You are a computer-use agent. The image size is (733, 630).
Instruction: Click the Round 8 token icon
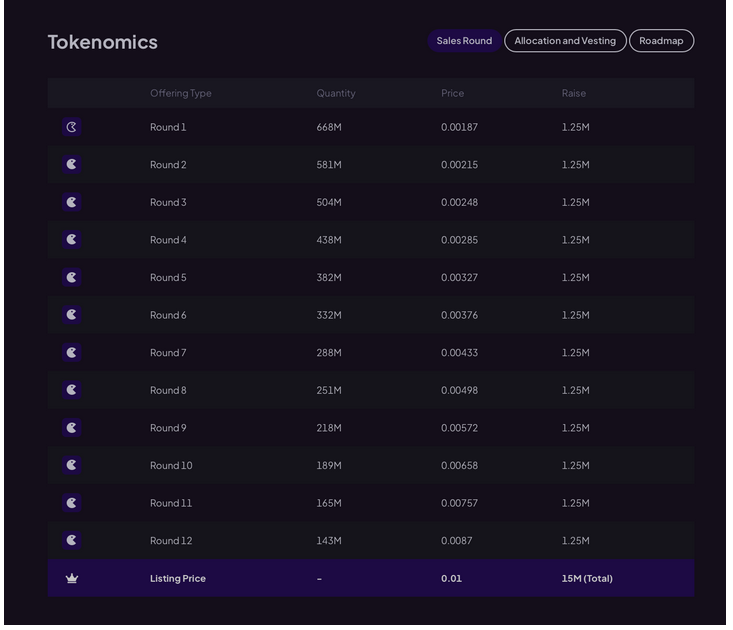point(71,390)
